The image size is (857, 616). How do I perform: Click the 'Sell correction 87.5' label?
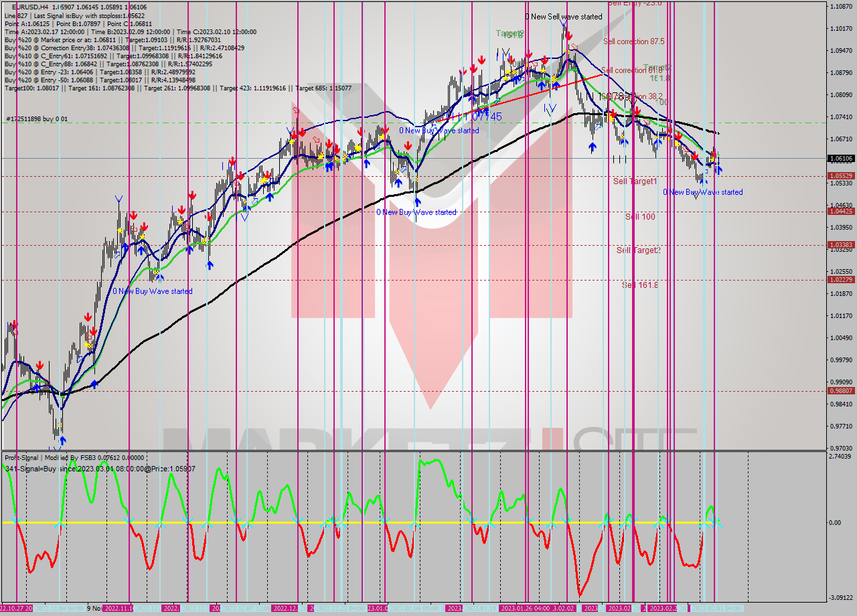(x=634, y=42)
